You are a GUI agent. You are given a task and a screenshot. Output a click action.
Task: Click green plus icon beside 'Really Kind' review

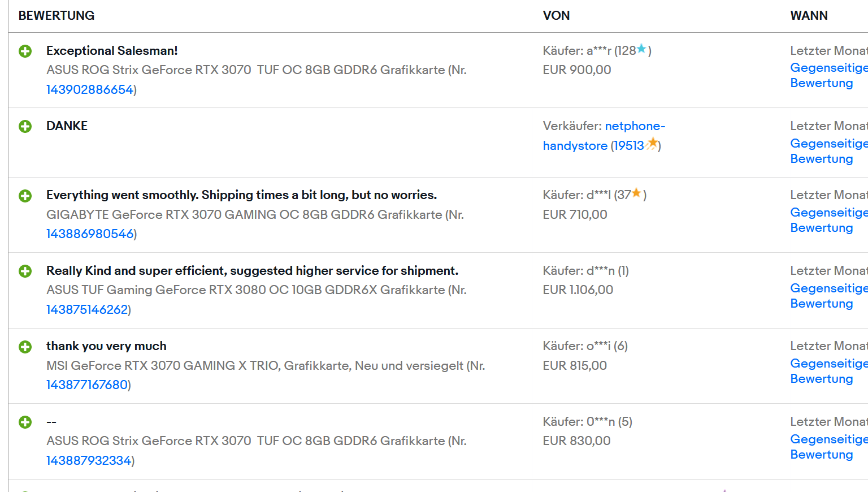pos(25,271)
